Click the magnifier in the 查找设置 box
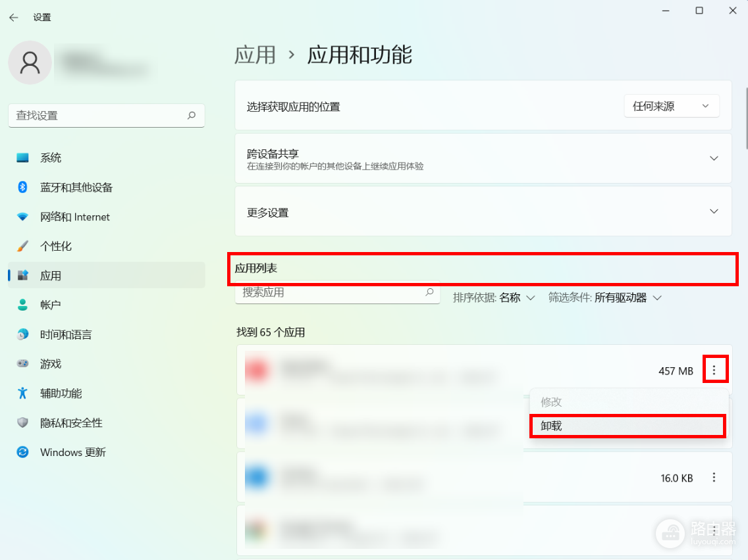This screenshot has width=748, height=560. coord(192,115)
